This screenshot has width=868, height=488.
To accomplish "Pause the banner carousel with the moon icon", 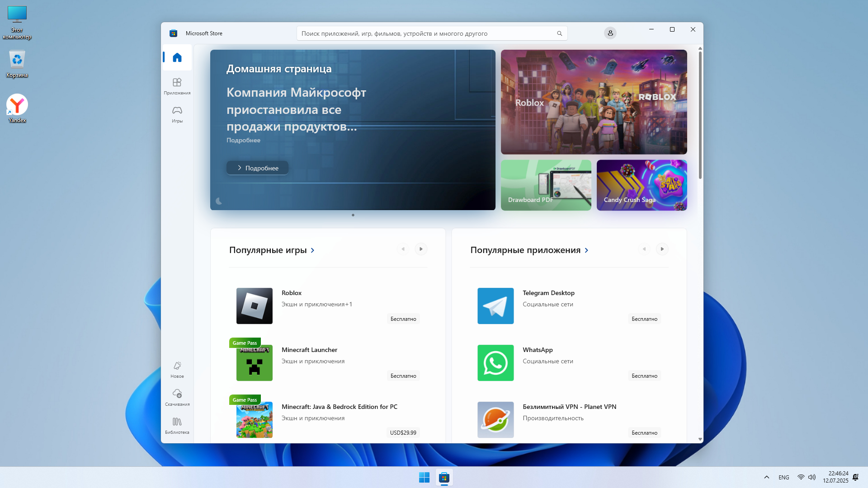I will 219,201.
